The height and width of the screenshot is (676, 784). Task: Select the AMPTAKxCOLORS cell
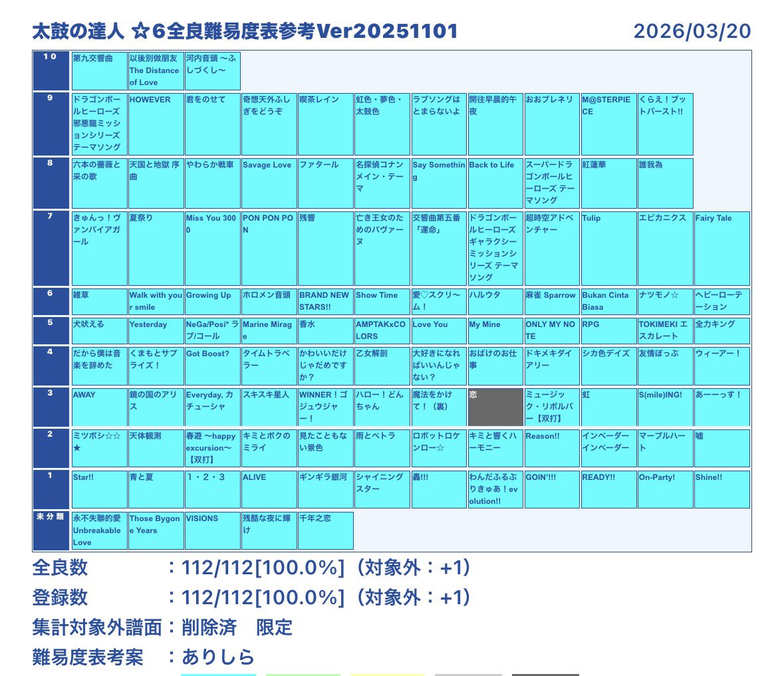coord(382,330)
